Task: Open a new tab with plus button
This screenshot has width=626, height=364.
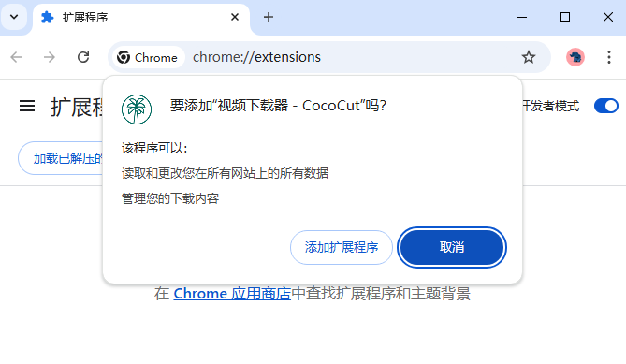Action: (x=269, y=17)
